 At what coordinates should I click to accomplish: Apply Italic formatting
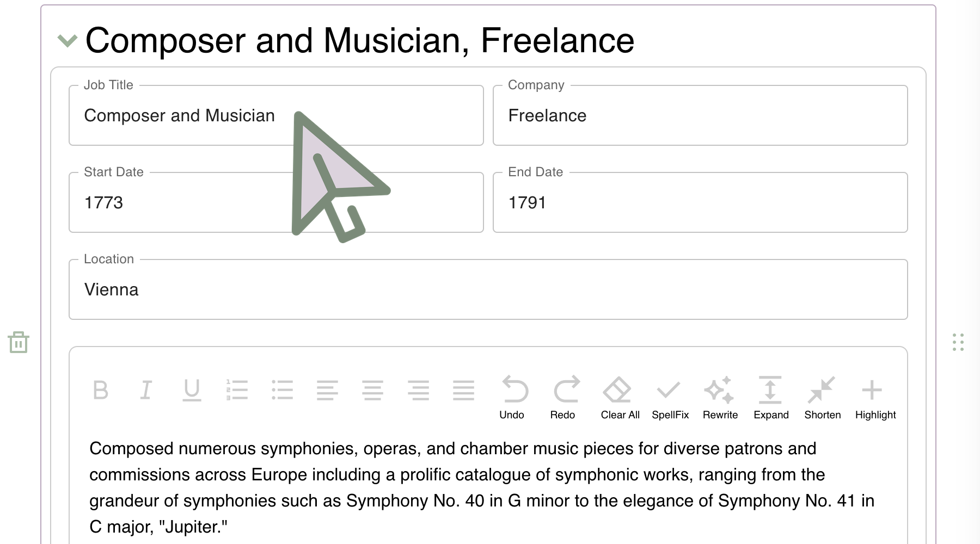[x=146, y=390]
